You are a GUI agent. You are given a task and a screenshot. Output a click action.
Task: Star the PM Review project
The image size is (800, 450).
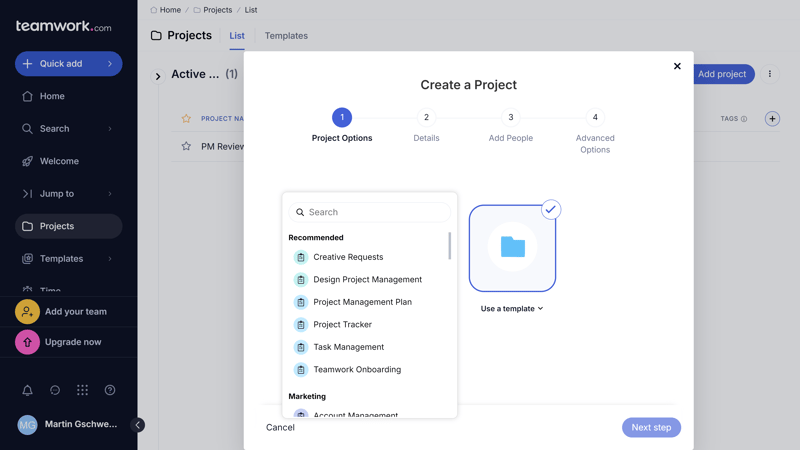(186, 146)
